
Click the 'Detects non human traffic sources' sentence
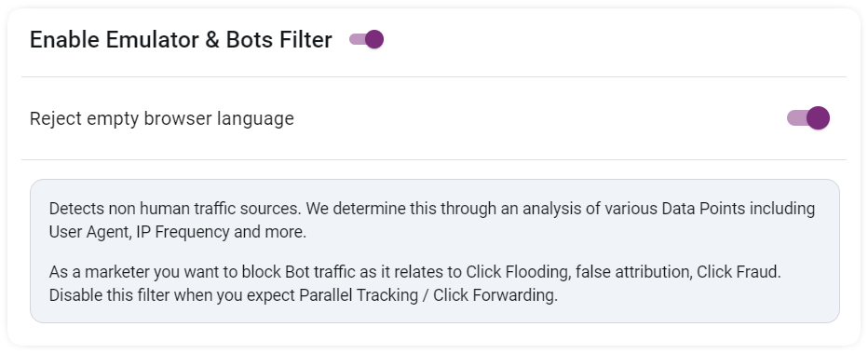[x=175, y=209]
